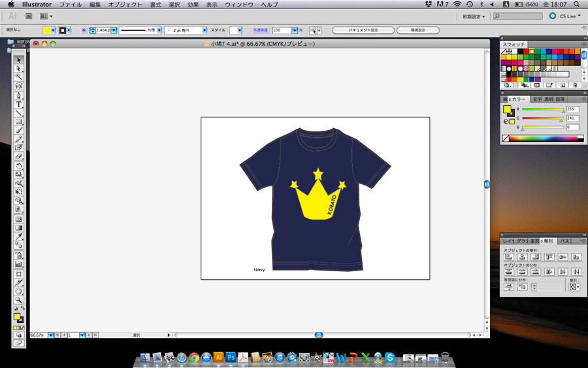Click the ドキュメント設定 button
Screen dimensions: 588x368
click(363, 30)
